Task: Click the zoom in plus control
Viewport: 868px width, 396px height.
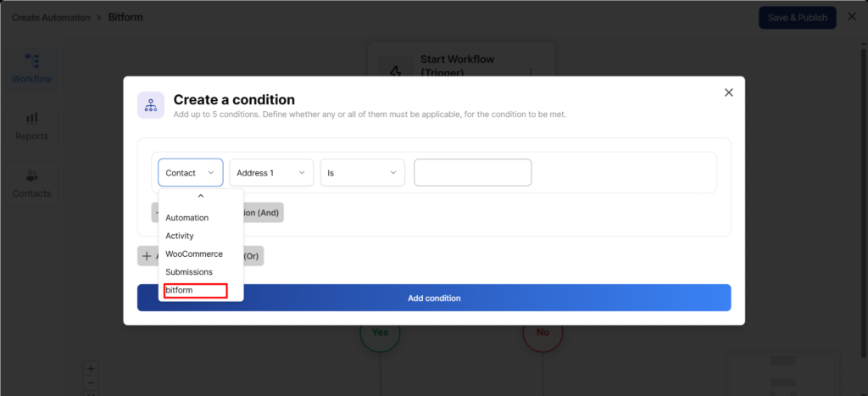Action: (x=92, y=369)
